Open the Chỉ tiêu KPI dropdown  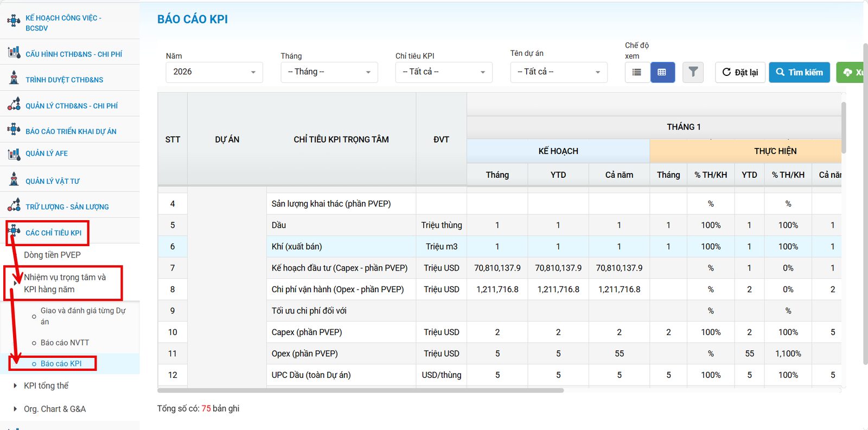click(x=444, y=72)
